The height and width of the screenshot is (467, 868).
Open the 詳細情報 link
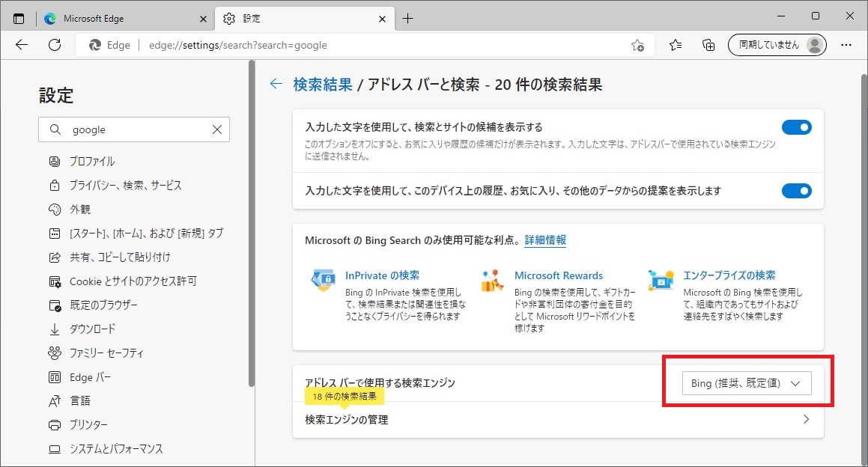point(545,240)
